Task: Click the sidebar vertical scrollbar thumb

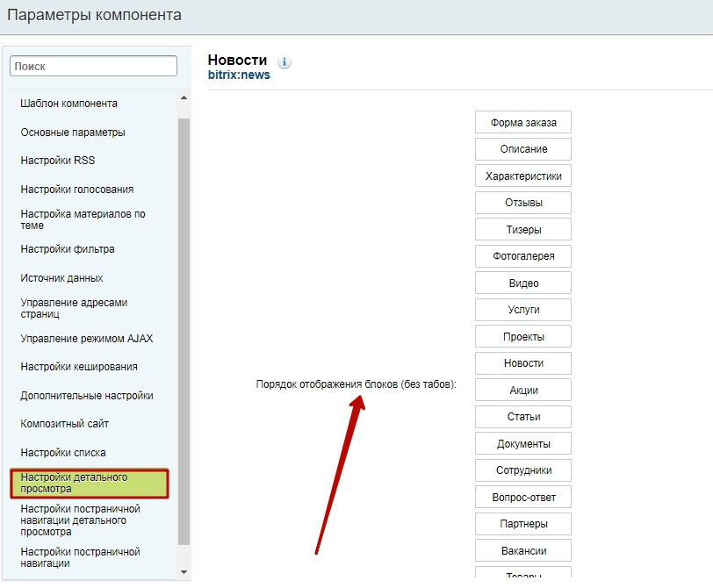Action: pos(184,331)
